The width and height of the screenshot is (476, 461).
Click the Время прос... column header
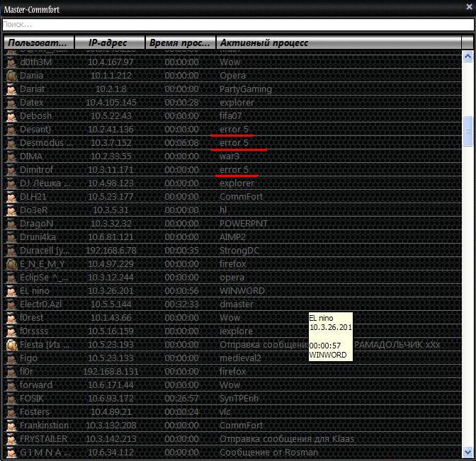[x=181, y=43]
